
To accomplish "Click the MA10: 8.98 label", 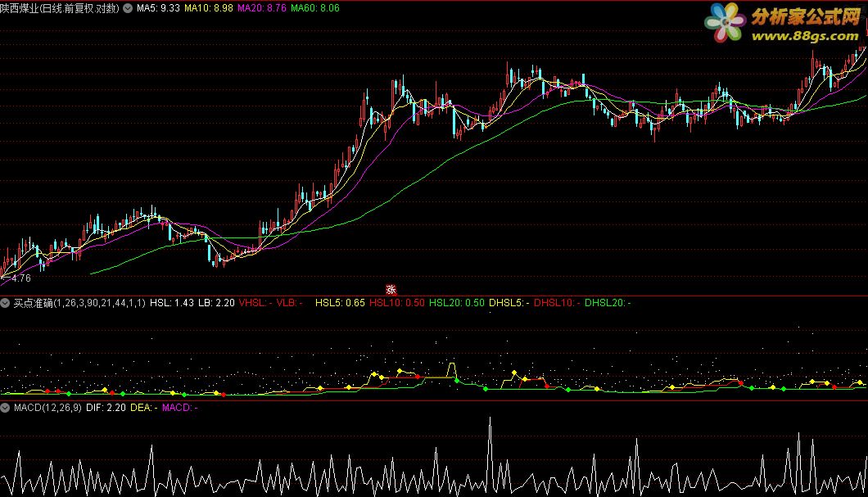I will (x=209, y=8).
